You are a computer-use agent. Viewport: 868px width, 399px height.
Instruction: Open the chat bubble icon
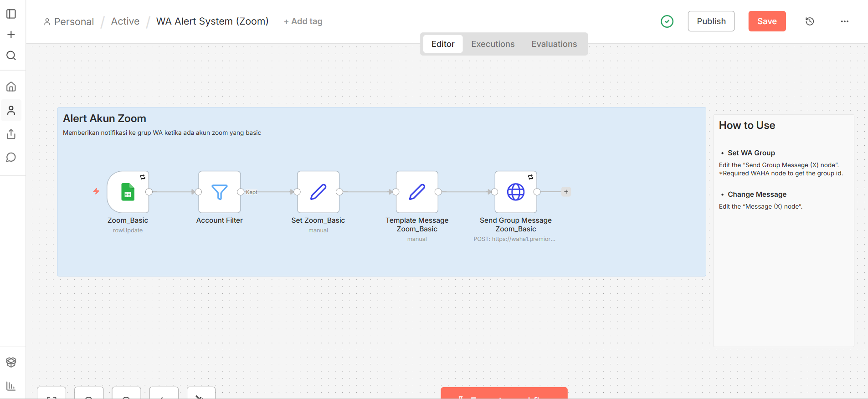11,158
